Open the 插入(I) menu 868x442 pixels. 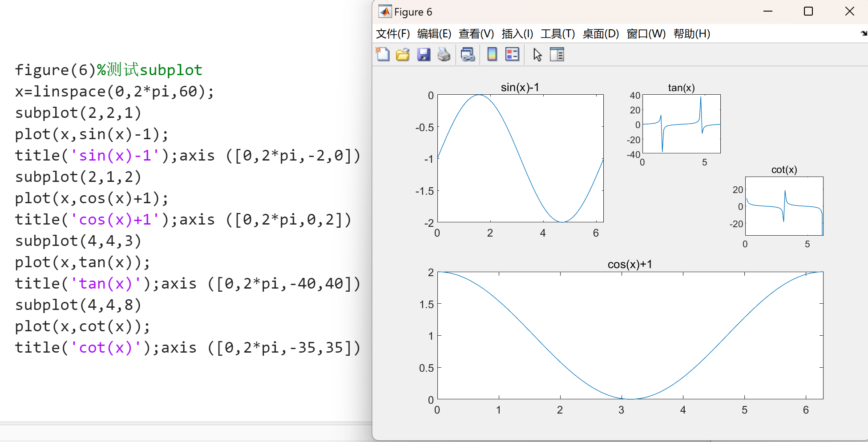pyautogui.click(x=517, y=34)
